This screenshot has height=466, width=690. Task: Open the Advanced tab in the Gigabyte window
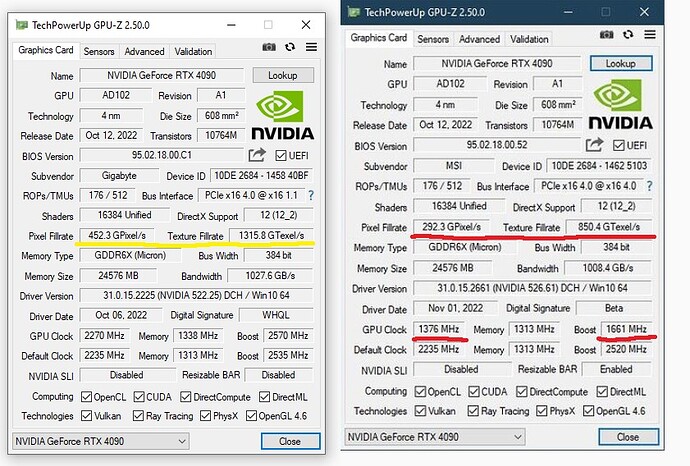point(144,51)
